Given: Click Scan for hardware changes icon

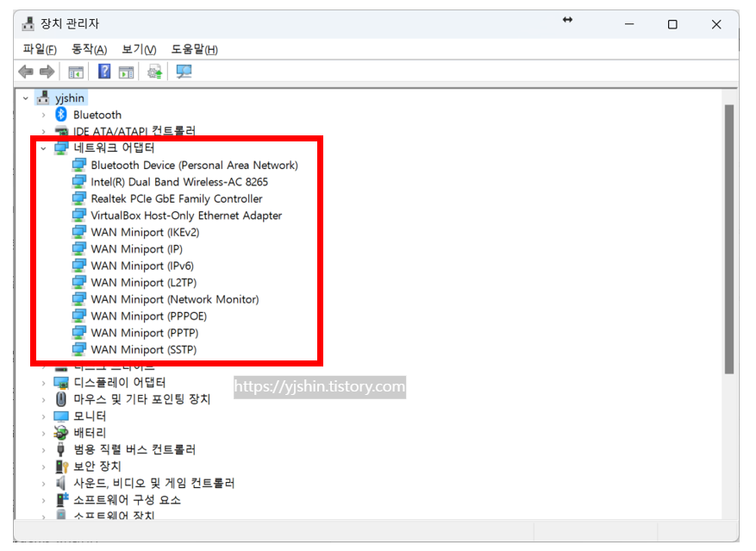Looking at the screenshot, I should click(184, 72).
